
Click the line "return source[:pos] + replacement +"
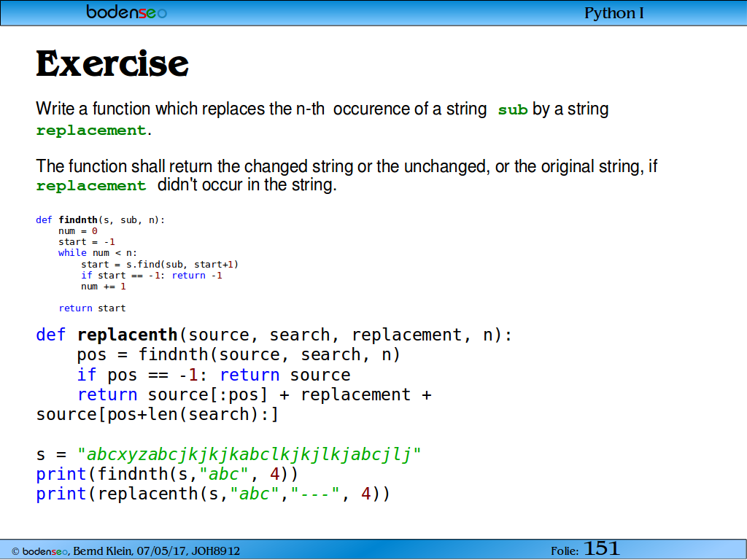(x=255, y=394)
